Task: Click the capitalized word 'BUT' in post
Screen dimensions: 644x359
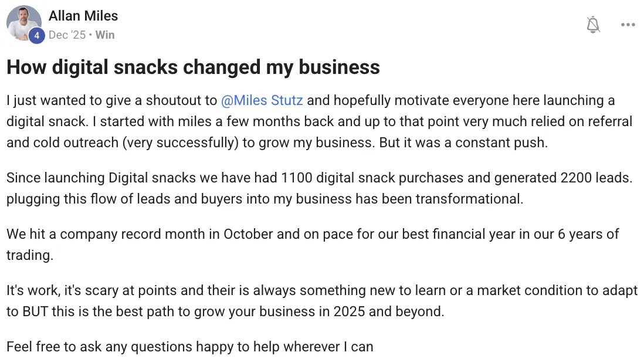Action: pyautogui.click(x=35, y=311)
